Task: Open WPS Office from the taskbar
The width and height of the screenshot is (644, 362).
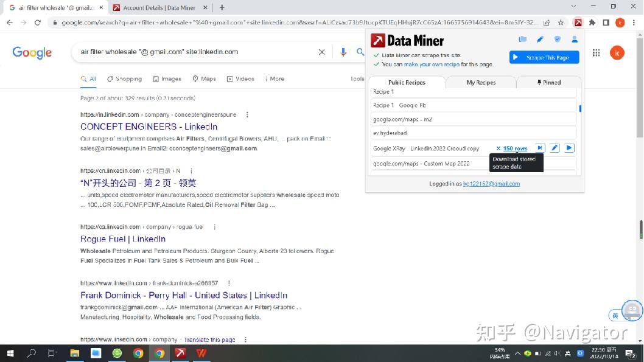Action: pyautogui.click(x=201, y=353)
